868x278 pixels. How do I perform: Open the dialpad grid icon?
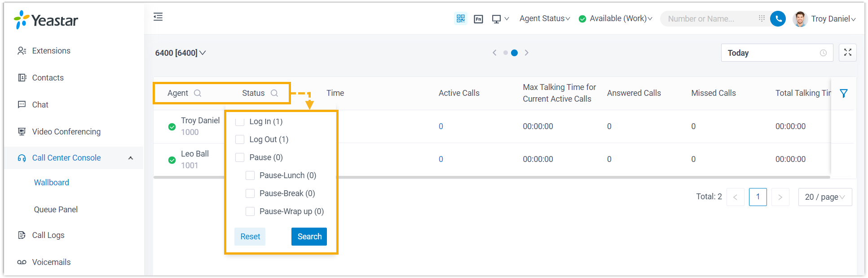(x=762, y=18)
